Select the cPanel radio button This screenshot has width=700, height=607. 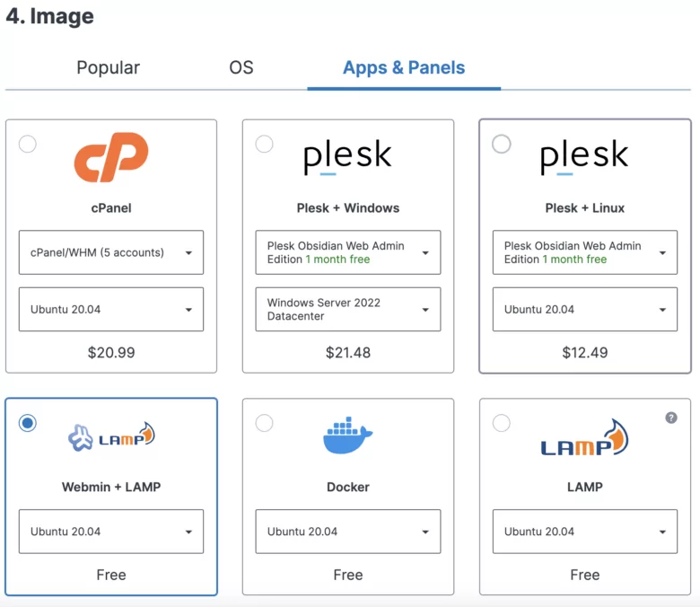[28, 145]
